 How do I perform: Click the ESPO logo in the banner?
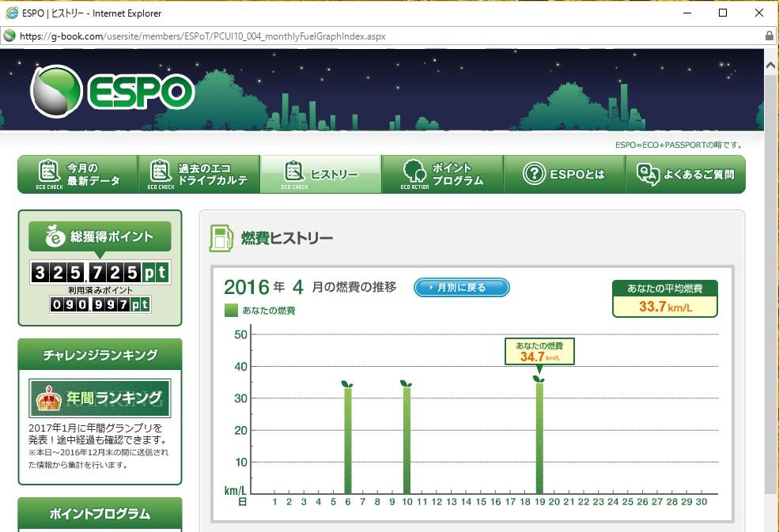pos(112,92)
